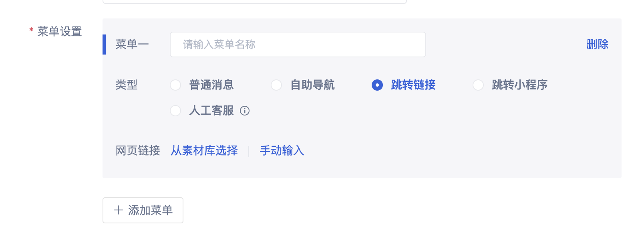Viewport: 644px width, 239px height.
Task: Click the red required asterisk before 菜单设置
Action: (31, 31)
